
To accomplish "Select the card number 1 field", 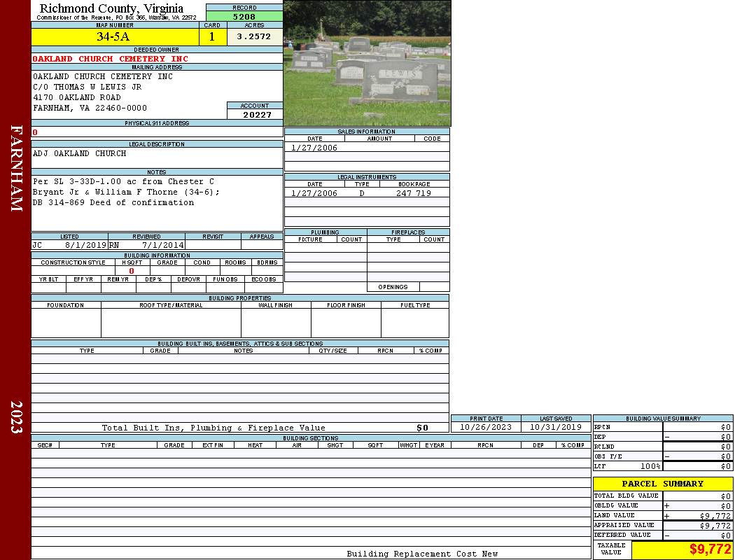I will pos(212,37).
